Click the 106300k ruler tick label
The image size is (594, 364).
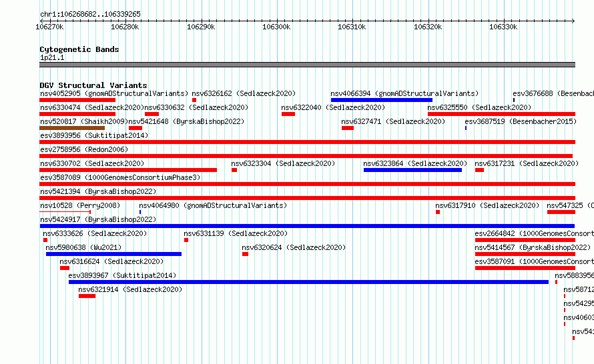coord(276,27)
